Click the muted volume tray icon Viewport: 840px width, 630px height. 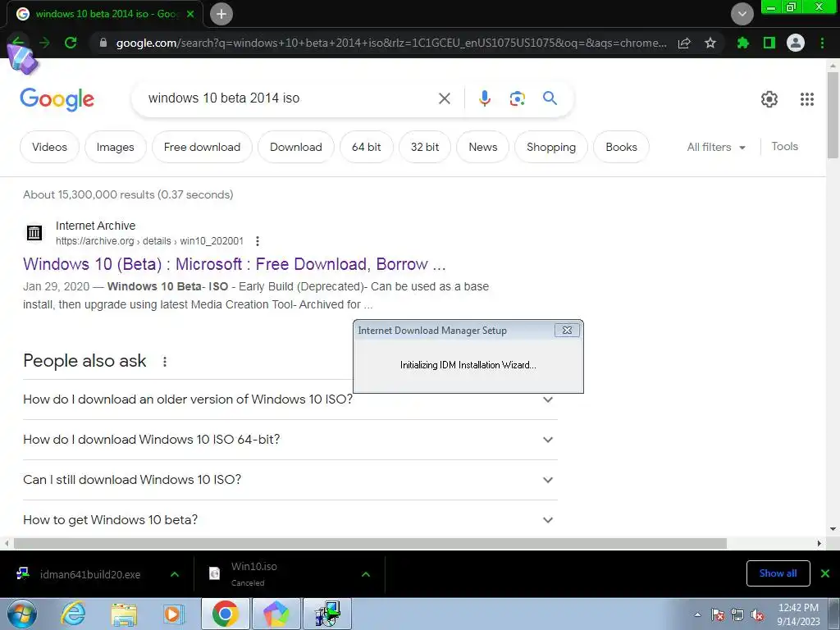pyautogui.click(x=757, y=615)
